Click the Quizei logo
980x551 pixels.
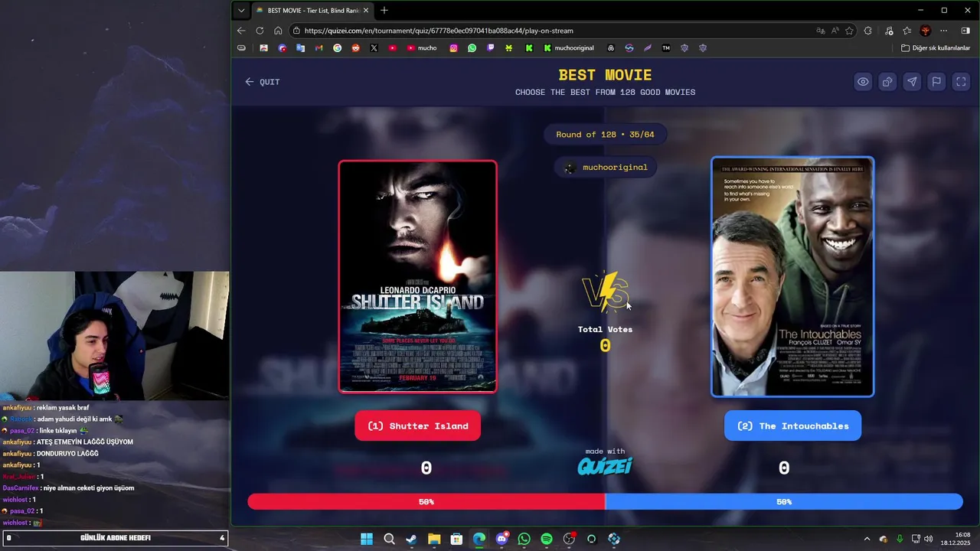[605, 466]
